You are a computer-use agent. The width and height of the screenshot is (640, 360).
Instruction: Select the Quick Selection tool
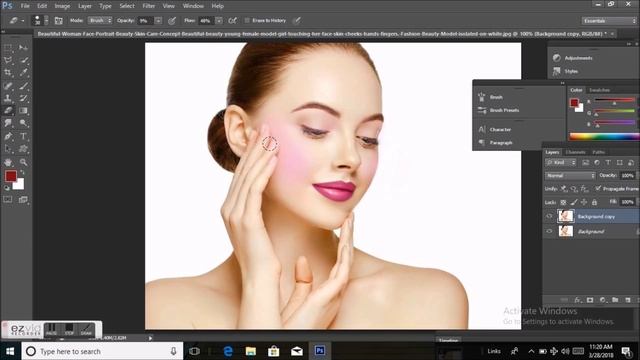coord(23,60)
